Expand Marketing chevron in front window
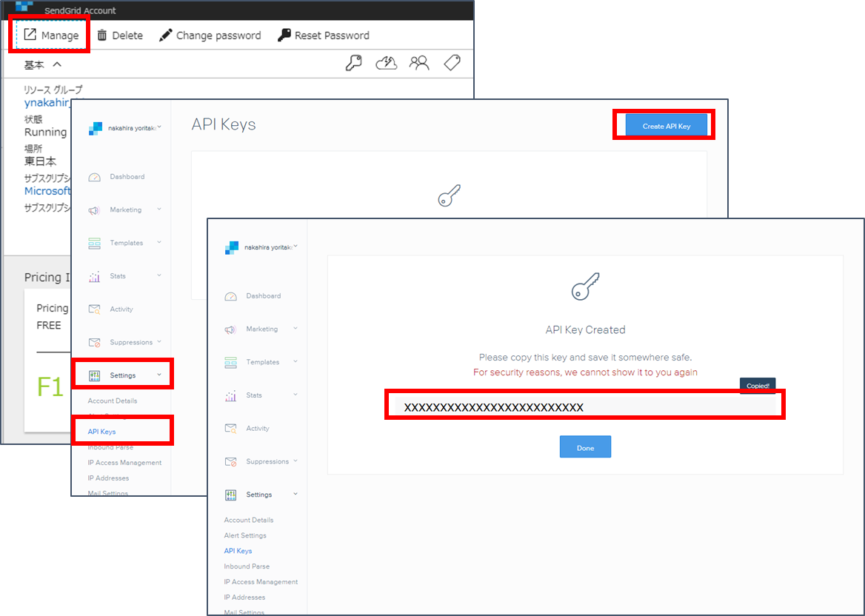The width and height of the screenshot is (865, 616). (x=295, y=328)
